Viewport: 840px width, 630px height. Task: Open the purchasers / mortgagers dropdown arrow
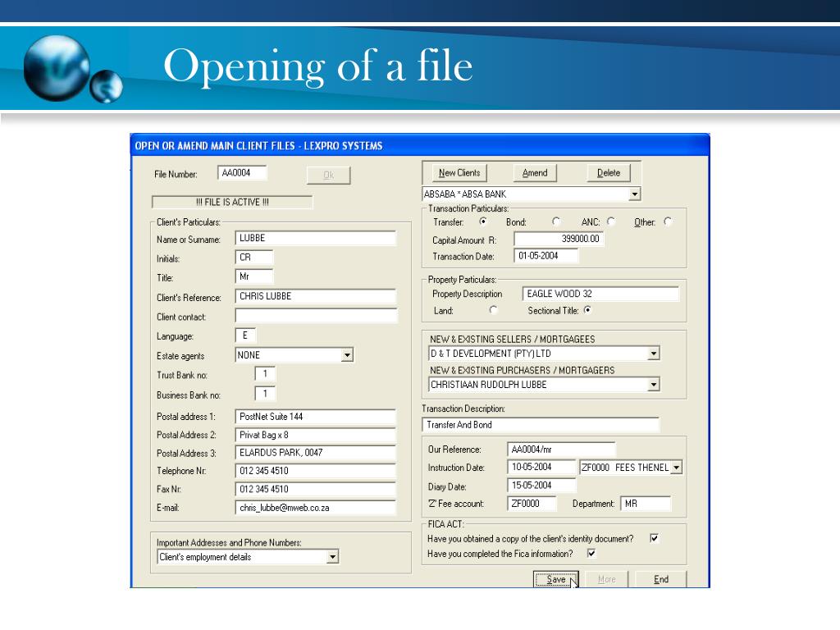pyautogui.click(x=653, y=385)
